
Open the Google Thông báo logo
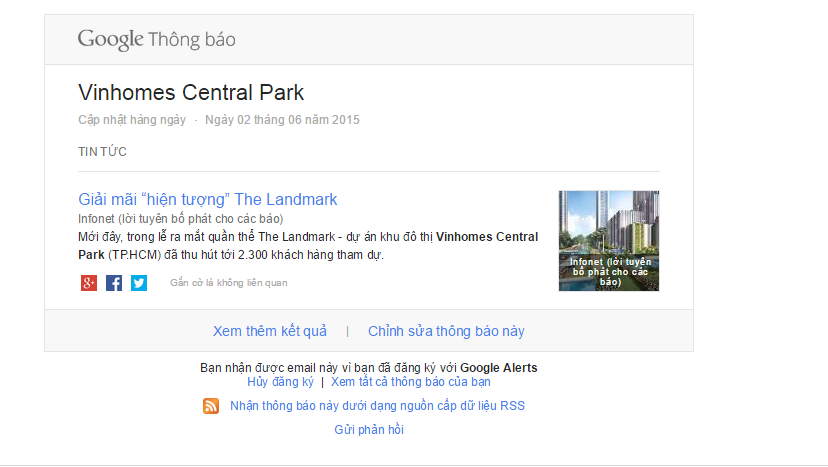157,40
